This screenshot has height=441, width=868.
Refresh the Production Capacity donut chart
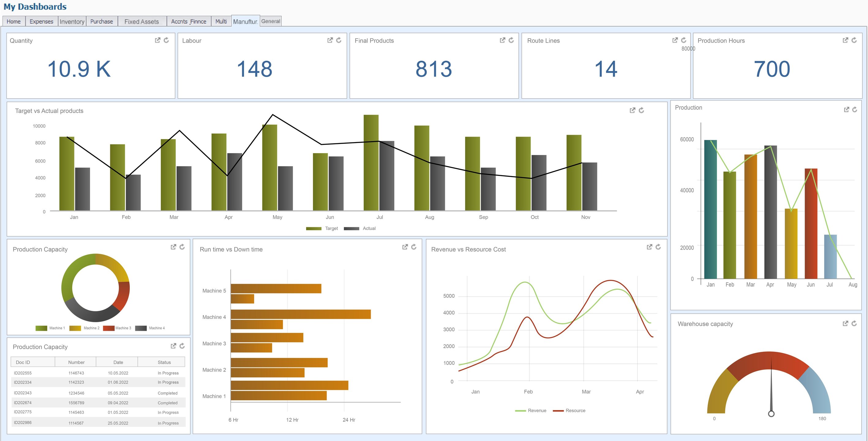pyautogui.click(x=182, y=247)
